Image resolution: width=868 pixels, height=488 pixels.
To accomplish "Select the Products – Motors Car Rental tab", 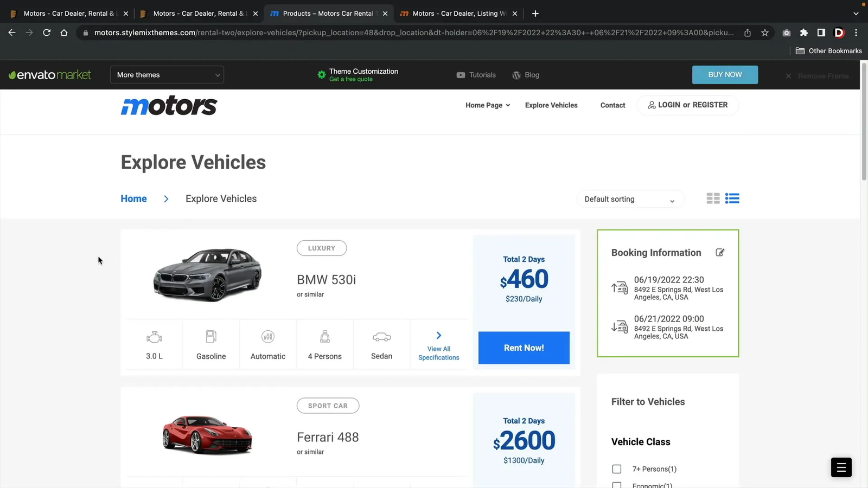I will [328, 14].
